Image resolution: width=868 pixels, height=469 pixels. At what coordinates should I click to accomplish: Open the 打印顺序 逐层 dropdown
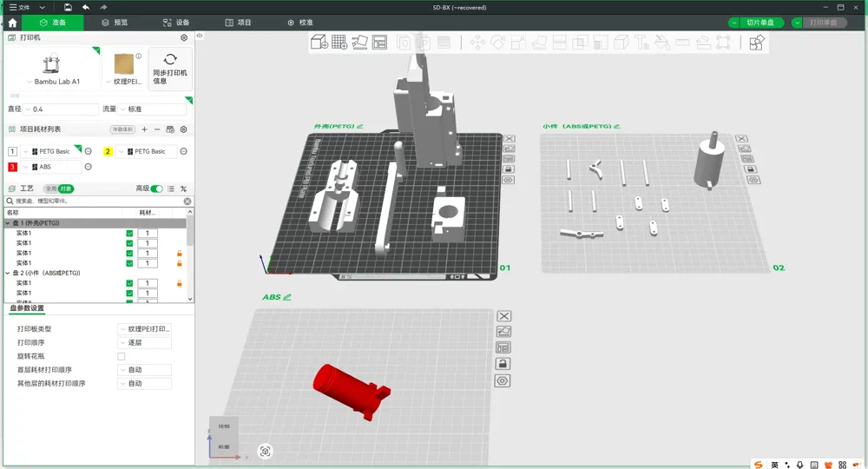tap(145, 343)
